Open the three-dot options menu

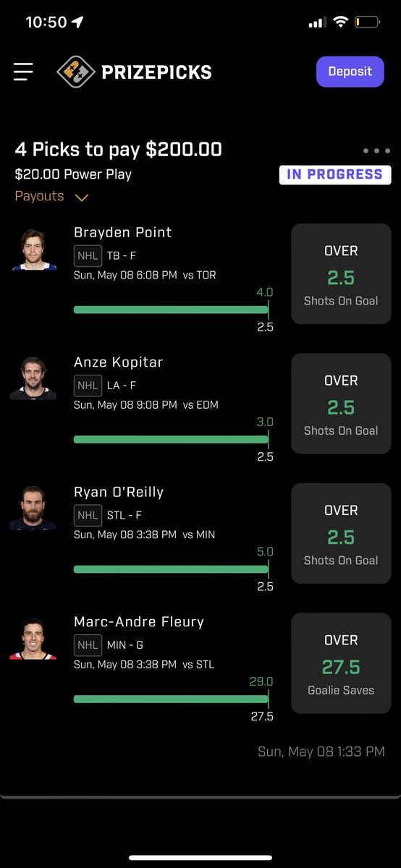(x=376, y=151)
